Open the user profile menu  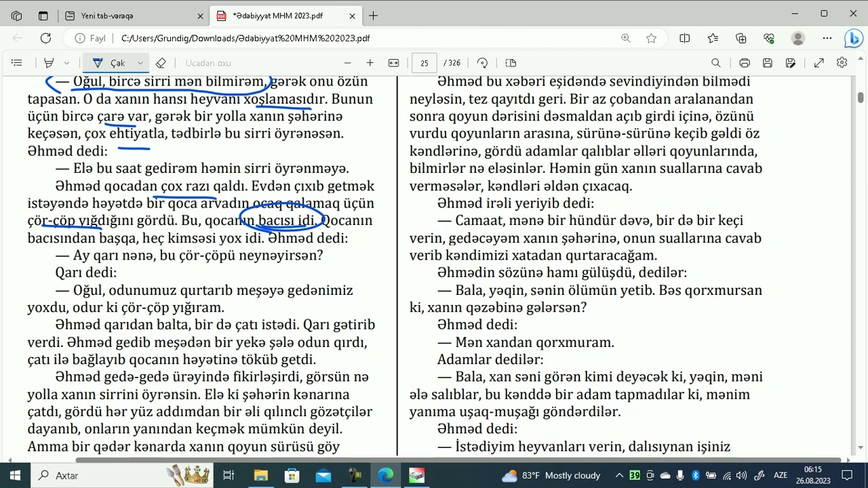[797, 39]
